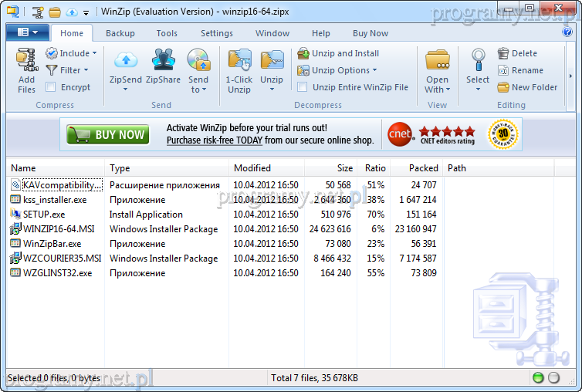Viewport: 582px width, 392px height.
Task: Open the Settings ribbon tab
Action: [x=216, y=33]
